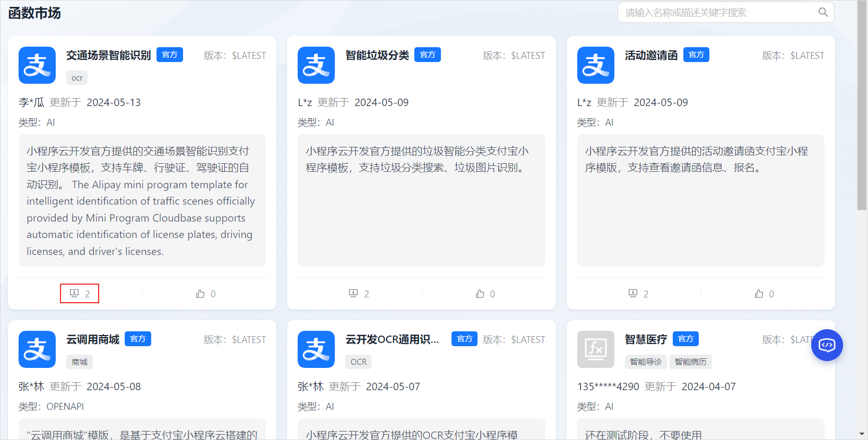Viewport: 868px width, 440px height.
Task: Click usage count icon on 活动邀请函 card
Action: tap(633, 293)
